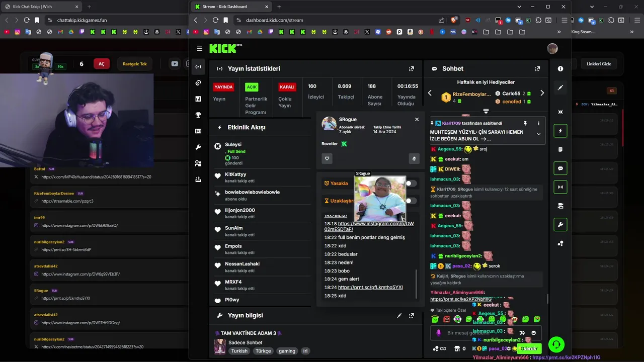
Task: Pop out the Yayın bilgisi panel
Action: point(412,316)
